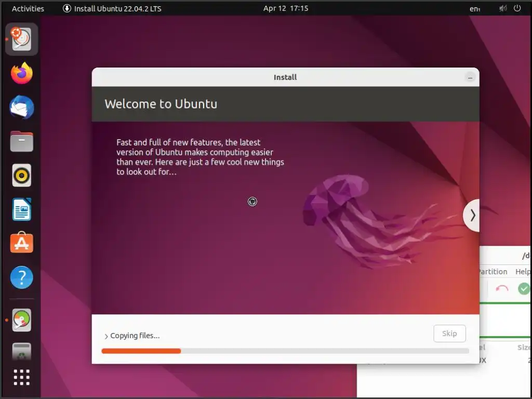Switch to GParted in the dock
Viewport: 532px width, 399px height.
coord(22,320)
